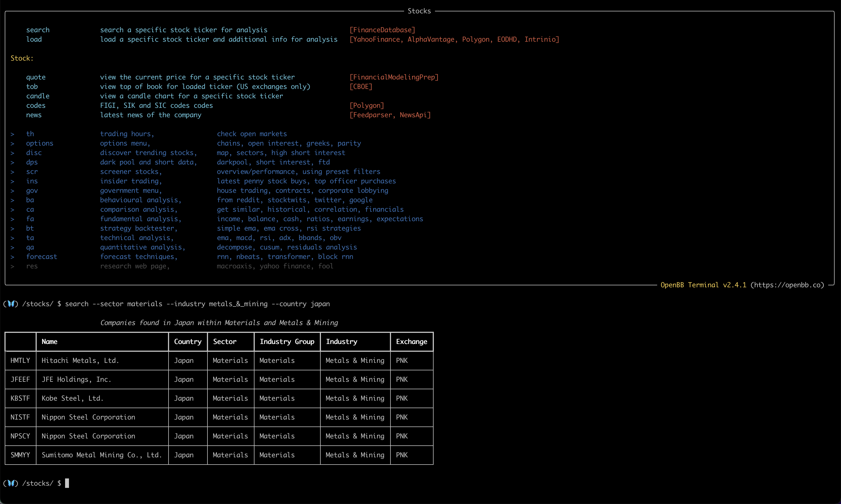The width and height of the screenshot is (841, 504).
Task: Click the butterfly icon at bottom prompt
Action: [11, 483]
